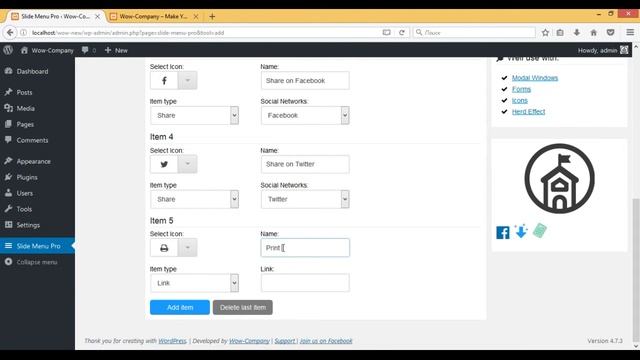Screen dimensions: 640x360
Task: Open Item 5 Item type dropdown showing Link
Action: coord(194,283)
